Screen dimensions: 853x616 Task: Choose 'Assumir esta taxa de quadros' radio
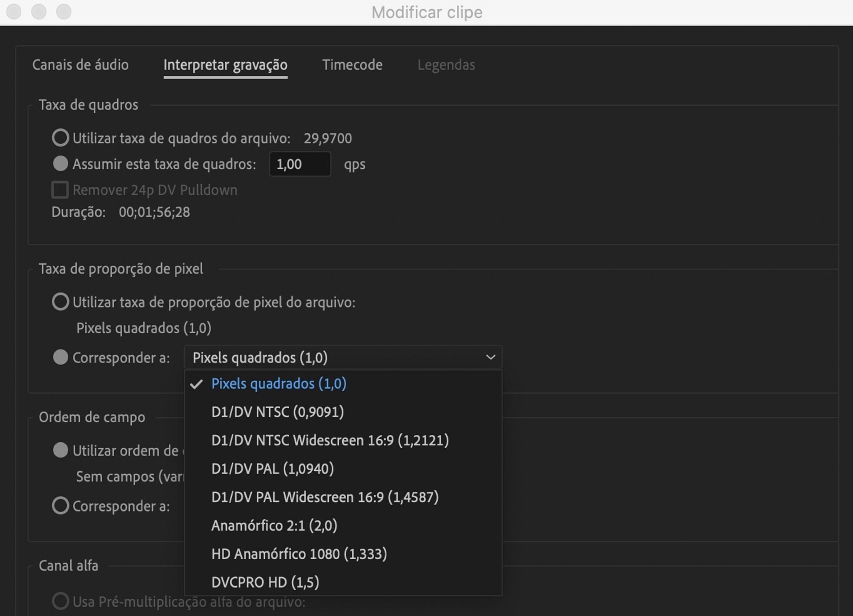60,163
